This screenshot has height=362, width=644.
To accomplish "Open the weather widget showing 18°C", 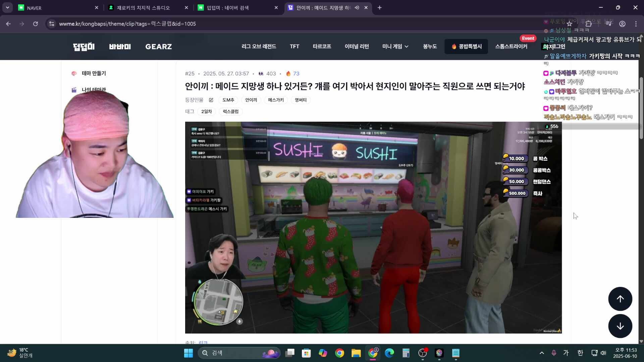I will (x=20, y=353).
